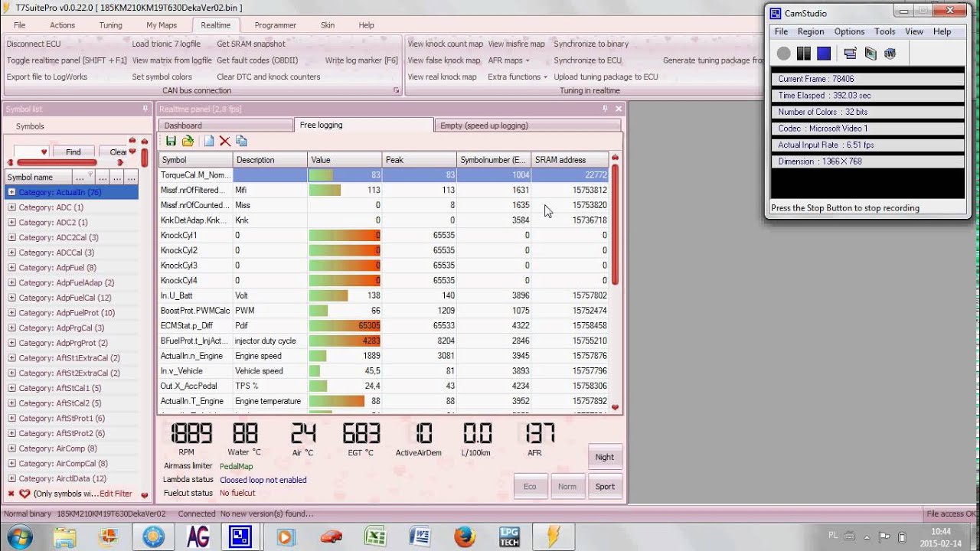Viewport: 980px width, 551px height.
Task: Open the Tuning ribbon tab
Action: point(110,25)
